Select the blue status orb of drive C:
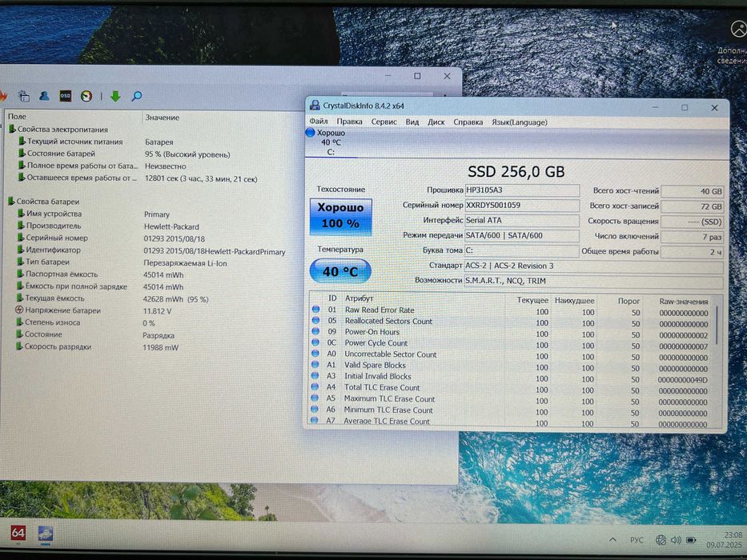Viewport: 747px width, 560px height. (310, 133)
